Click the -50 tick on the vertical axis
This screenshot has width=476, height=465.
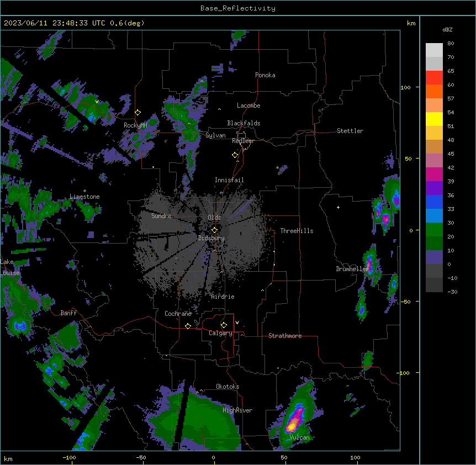[405, 302]
